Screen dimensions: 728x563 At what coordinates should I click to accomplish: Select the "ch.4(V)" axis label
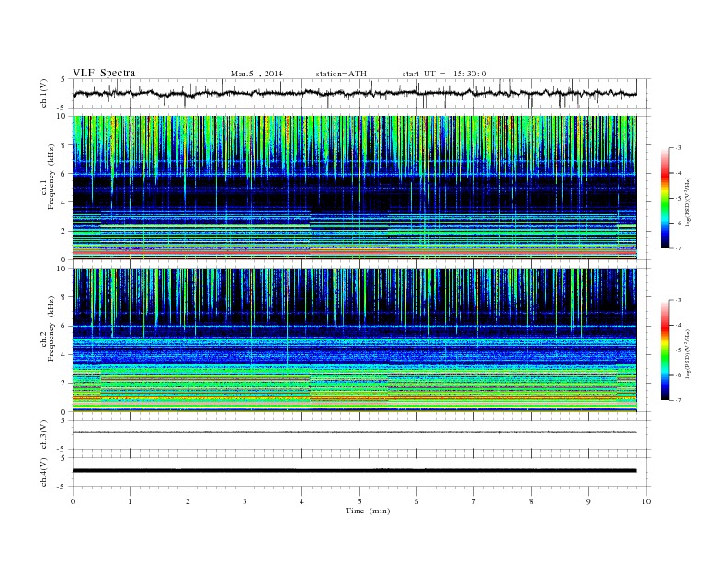click(x=44, y=472)
